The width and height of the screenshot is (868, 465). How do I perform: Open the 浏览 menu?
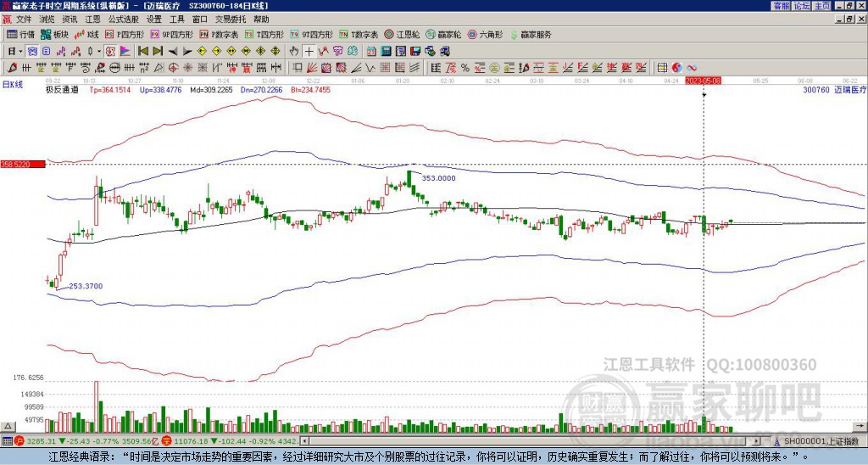pos(47,20)
